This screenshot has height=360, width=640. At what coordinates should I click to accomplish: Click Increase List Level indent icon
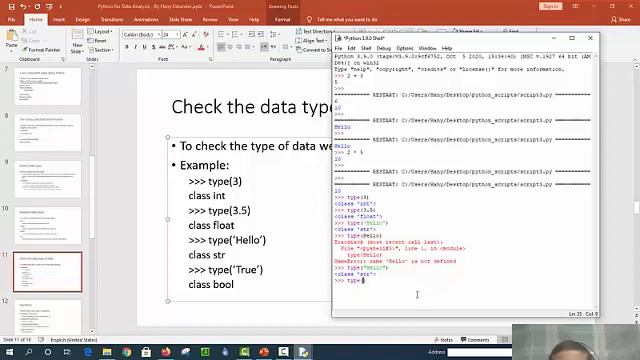[261, 34]
